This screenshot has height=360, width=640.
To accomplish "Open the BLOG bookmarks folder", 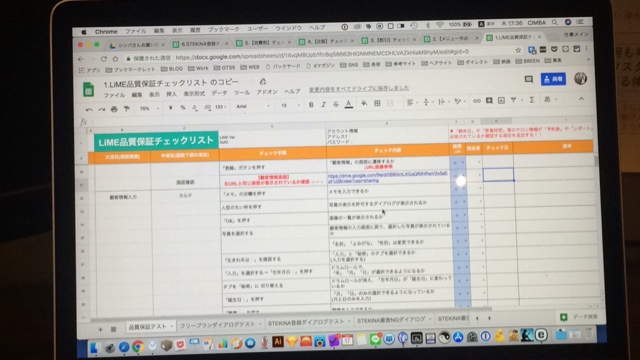I will [x=171, y=69].
